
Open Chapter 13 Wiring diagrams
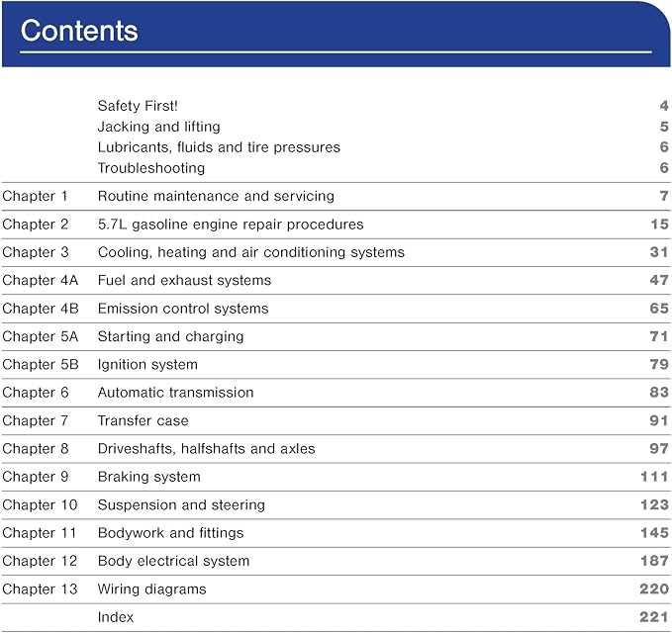[x=336, y=588]
